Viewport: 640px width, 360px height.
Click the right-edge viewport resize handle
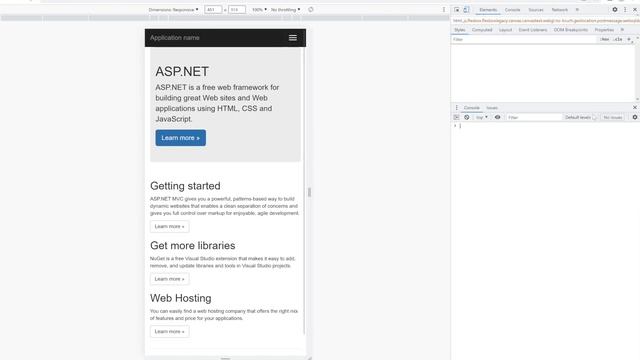[309, 192]
